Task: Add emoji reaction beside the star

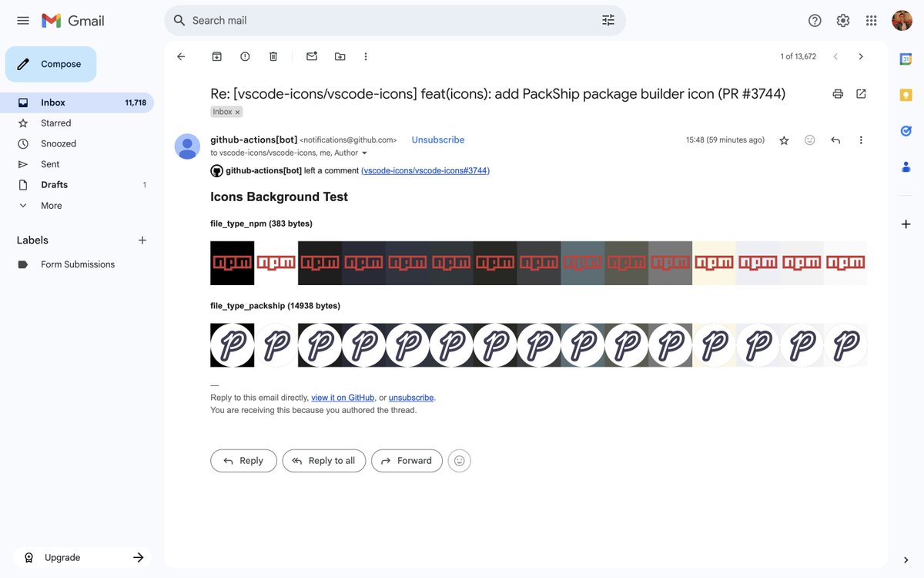Action: tap(809, 140)
